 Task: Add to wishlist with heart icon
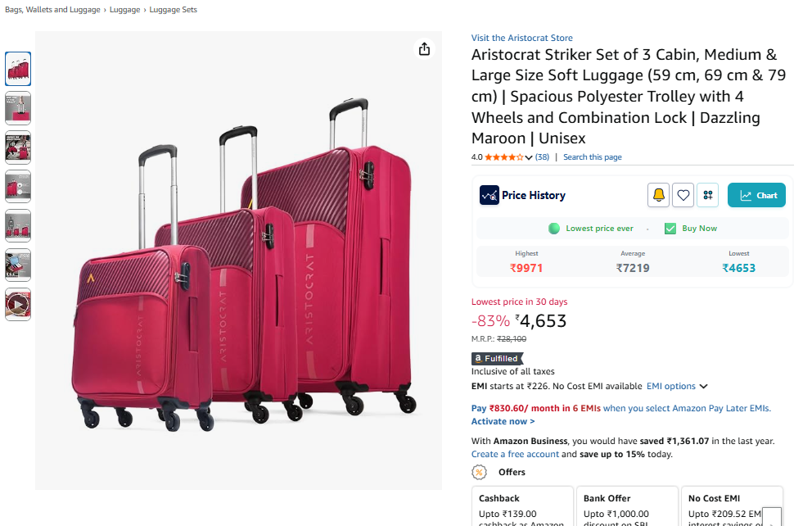(x=683, y=195)
